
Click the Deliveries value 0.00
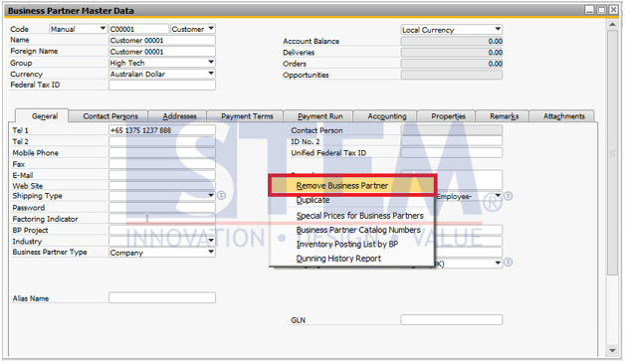coord(452,52)
